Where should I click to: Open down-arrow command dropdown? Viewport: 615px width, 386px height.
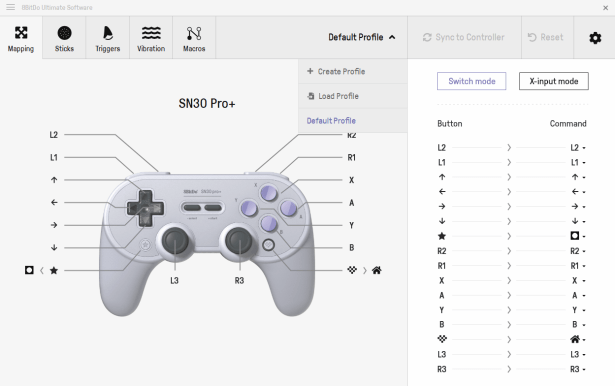tap(578, 221)
